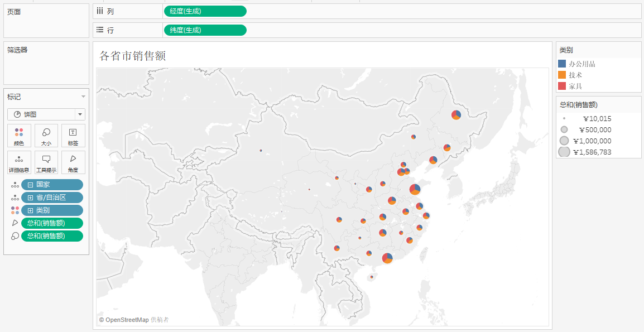Select the 纬度(生成) pill on rows shelf
This screenshot has width=644, height=332.
204,30
